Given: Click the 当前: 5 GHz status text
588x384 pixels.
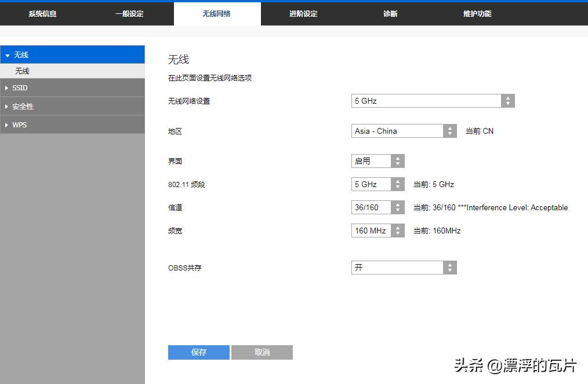Looking at the screenshot, I should coord(434,184).
